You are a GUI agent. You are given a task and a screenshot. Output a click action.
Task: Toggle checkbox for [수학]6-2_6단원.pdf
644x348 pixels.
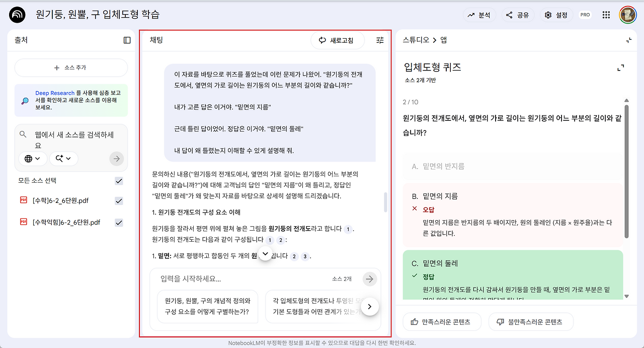pyautogui.click(x=119, y=200)
